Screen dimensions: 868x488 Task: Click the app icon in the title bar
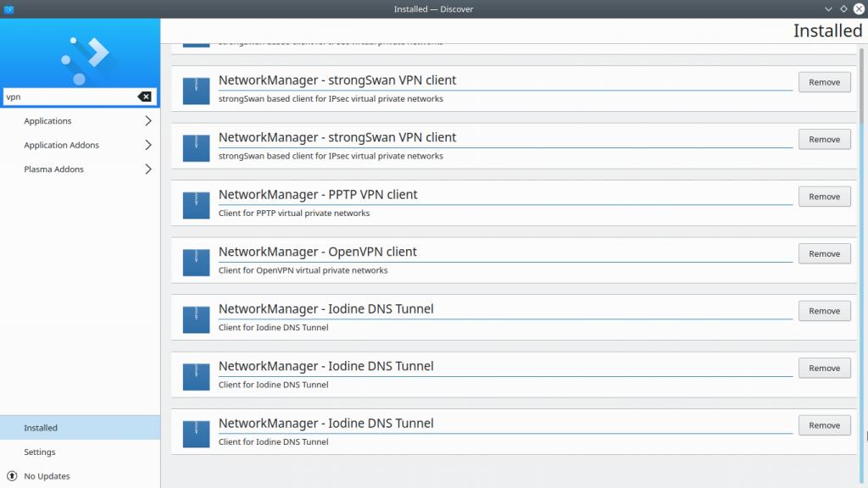coord(9,8)
